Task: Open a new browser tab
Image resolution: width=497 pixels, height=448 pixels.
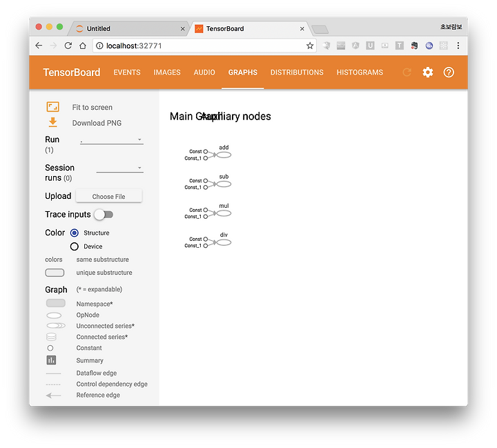Action: coord(320,30)
